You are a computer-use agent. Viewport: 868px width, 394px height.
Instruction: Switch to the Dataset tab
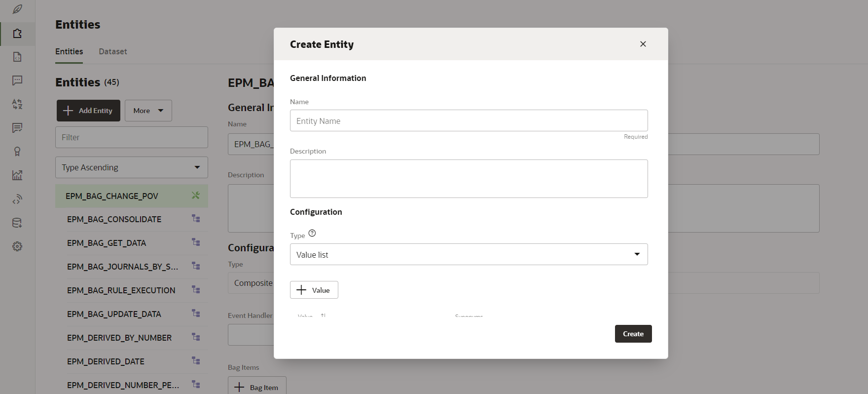113,51
